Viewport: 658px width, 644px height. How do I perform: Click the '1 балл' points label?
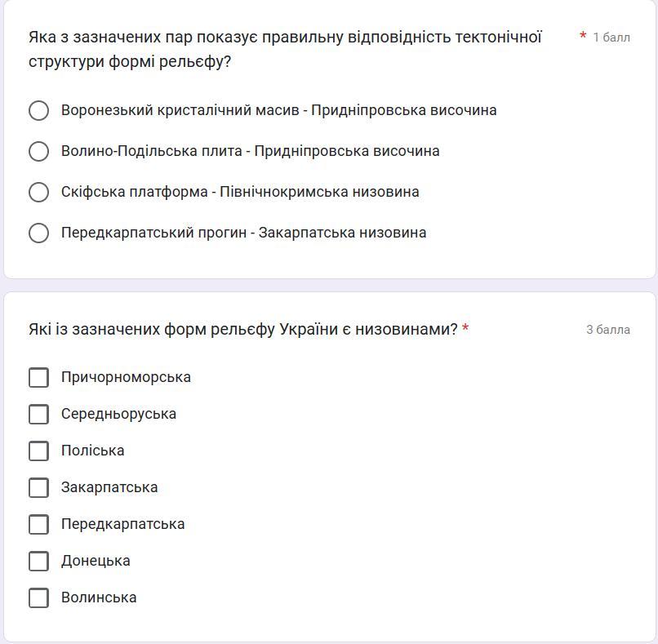coord(611,38)
